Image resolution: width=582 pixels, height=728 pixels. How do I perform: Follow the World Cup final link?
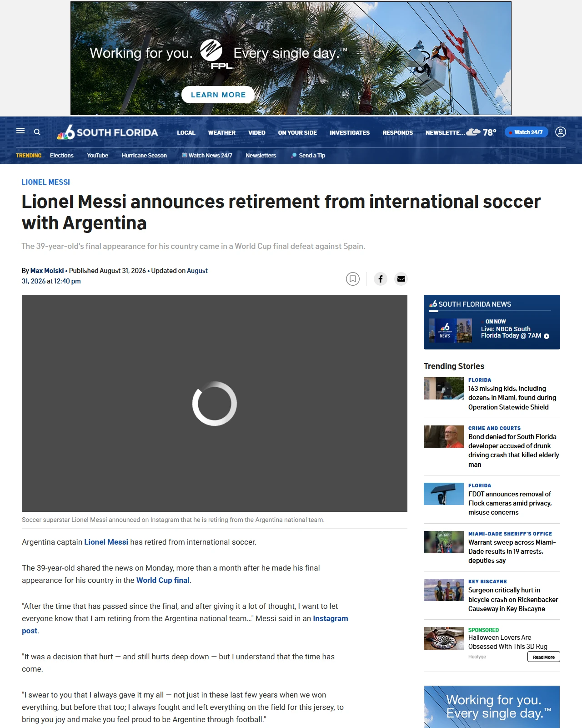[x=163, y=580]
